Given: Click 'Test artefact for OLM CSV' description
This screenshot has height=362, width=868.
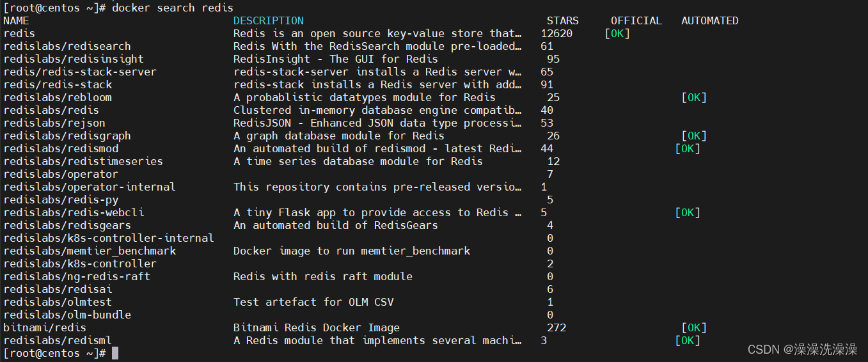Looking at the screenshot, I should point(313,302).
